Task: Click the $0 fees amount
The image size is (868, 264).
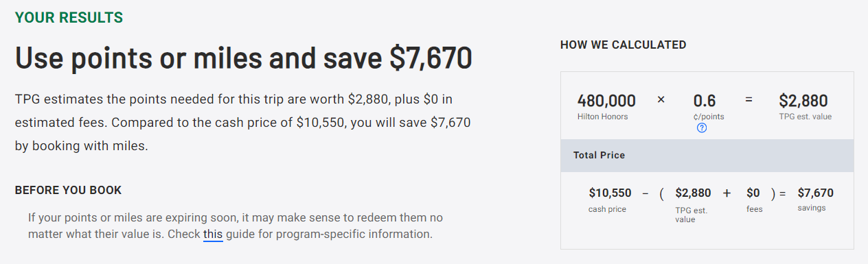Action: coord(753,193)
